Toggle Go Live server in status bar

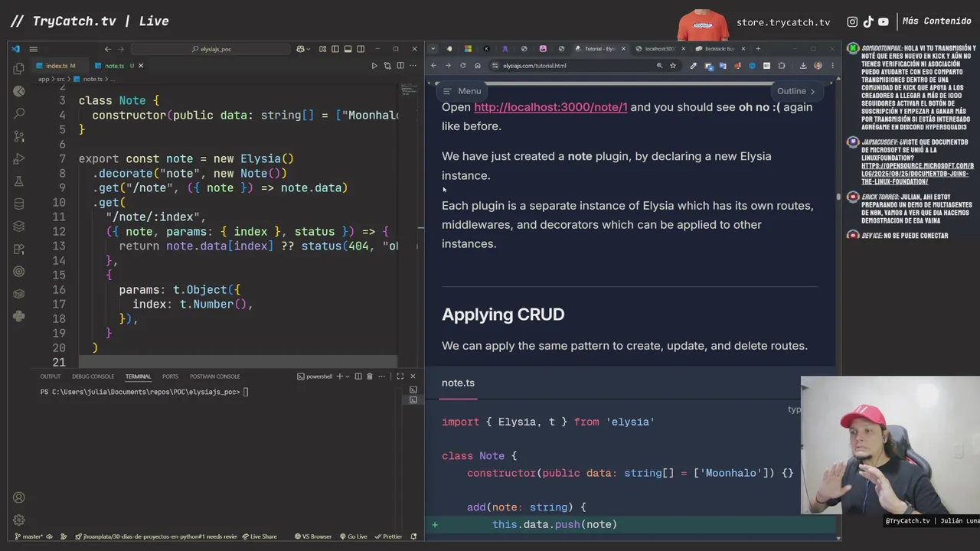click(x=354, y=536)
